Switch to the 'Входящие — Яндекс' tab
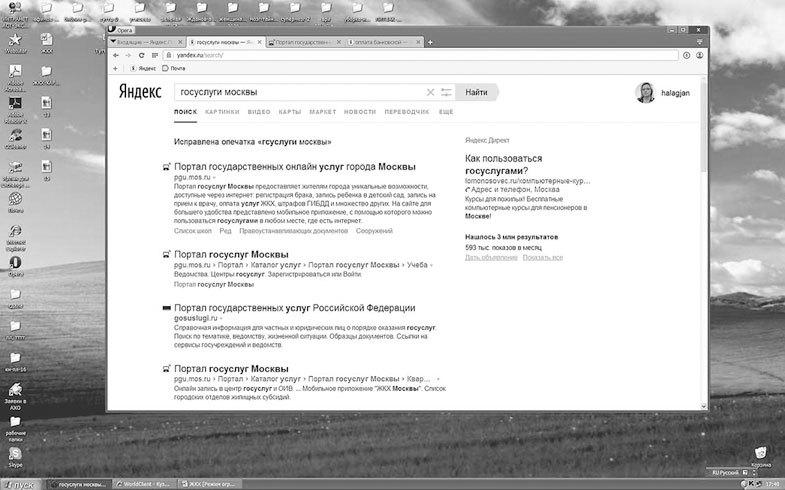The width and height of the screenshot is (785, 490). [146, 42]
